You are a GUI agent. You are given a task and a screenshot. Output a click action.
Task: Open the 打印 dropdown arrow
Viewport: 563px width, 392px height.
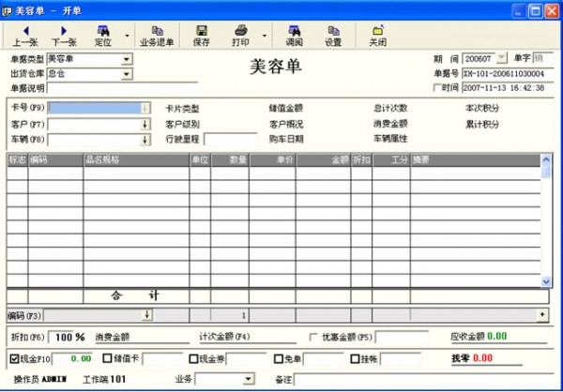click(265, 36)
